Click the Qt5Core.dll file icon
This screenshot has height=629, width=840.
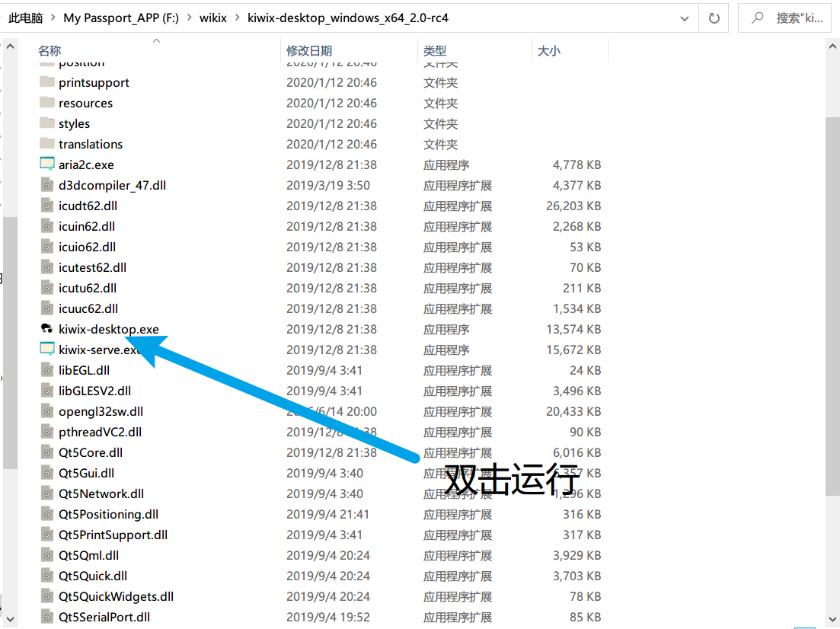click(47, 452)
